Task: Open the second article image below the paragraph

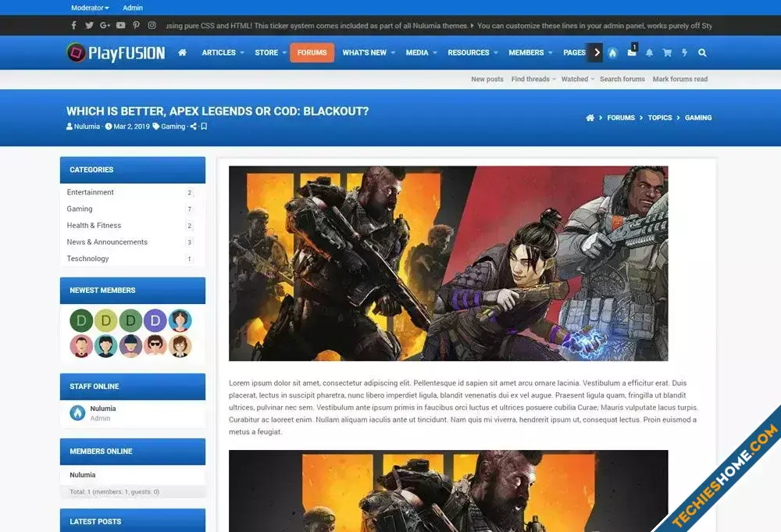Action: [448, 491]
